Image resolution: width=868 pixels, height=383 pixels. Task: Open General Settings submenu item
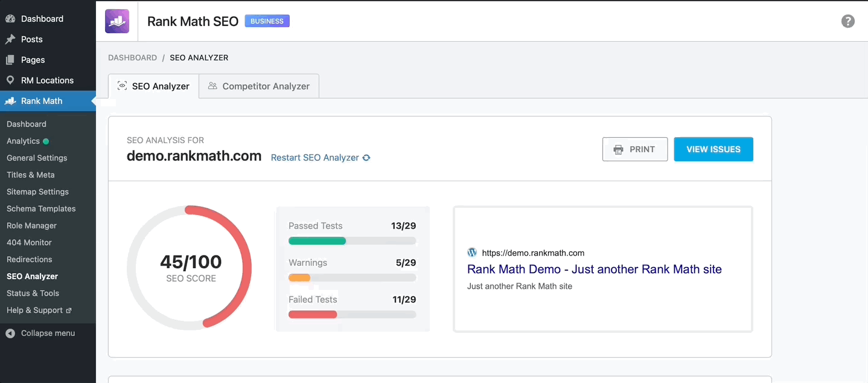(x=37, y=158)
